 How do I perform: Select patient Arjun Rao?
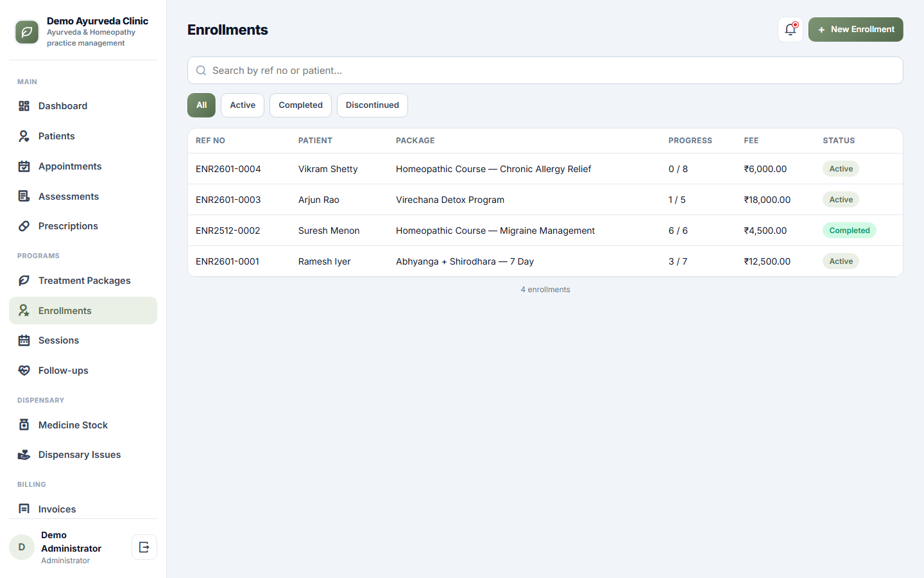click(319, 200)
